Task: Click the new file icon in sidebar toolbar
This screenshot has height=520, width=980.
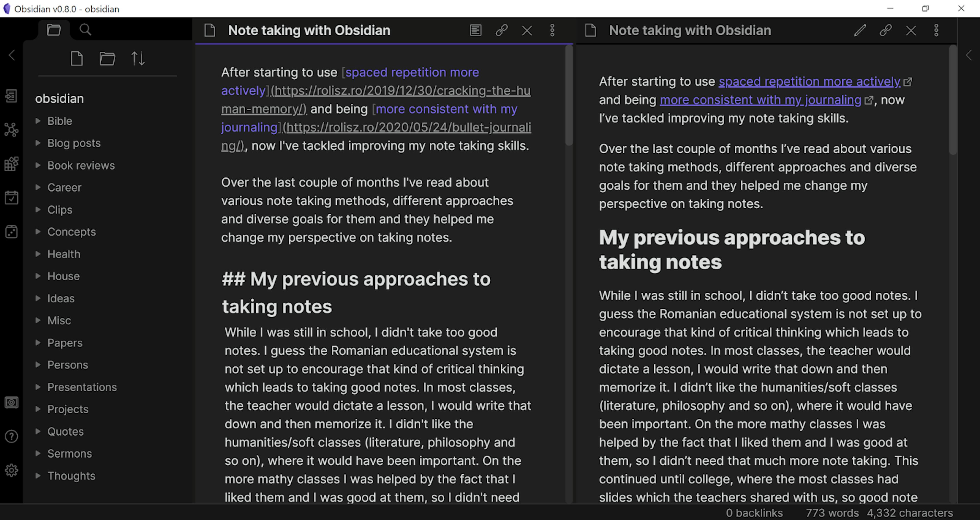Action: coord(77,59)
